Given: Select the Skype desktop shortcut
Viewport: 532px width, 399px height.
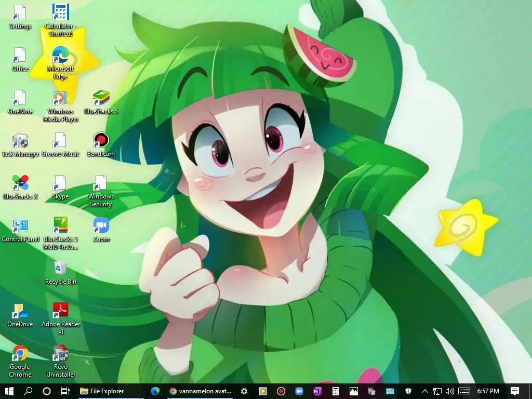Looking at the screenshot, I should [x=60, y=187].
